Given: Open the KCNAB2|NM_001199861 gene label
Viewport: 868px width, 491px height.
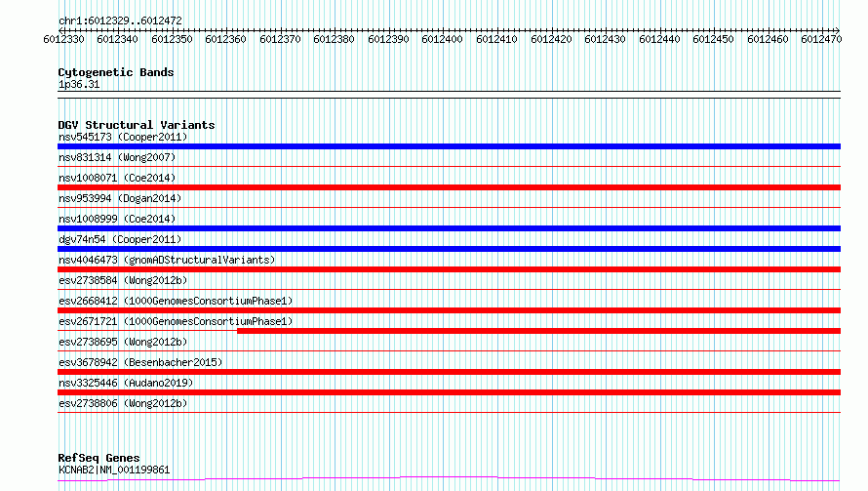Looking at the screenshot, I should [114, 470].
